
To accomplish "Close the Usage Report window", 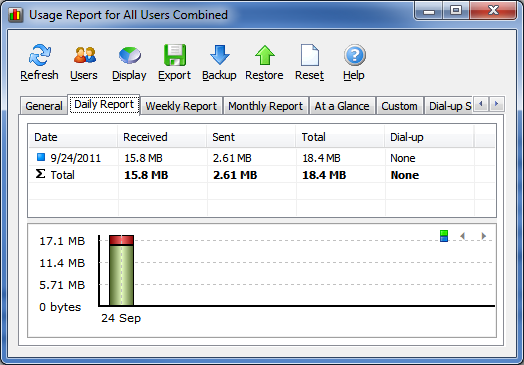I will (x=493, y=11).
